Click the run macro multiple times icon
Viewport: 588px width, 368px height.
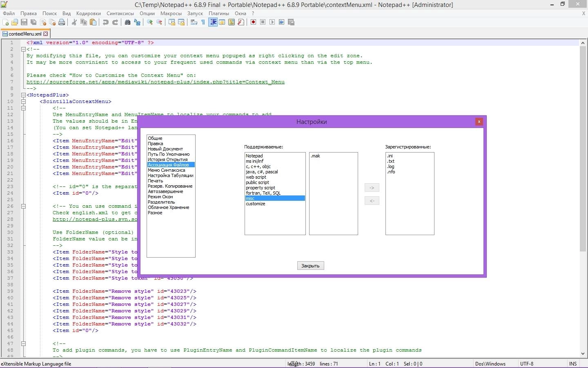point(281,22)
